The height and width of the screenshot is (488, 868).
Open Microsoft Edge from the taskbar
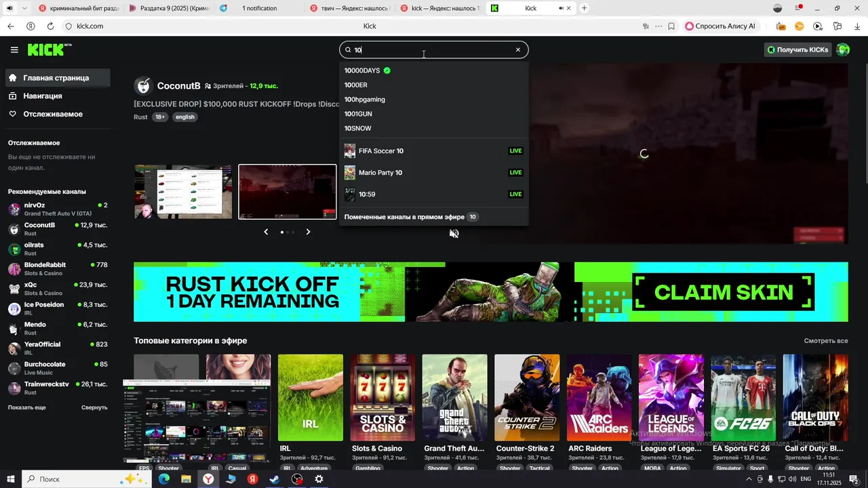[x=164, y=479]
